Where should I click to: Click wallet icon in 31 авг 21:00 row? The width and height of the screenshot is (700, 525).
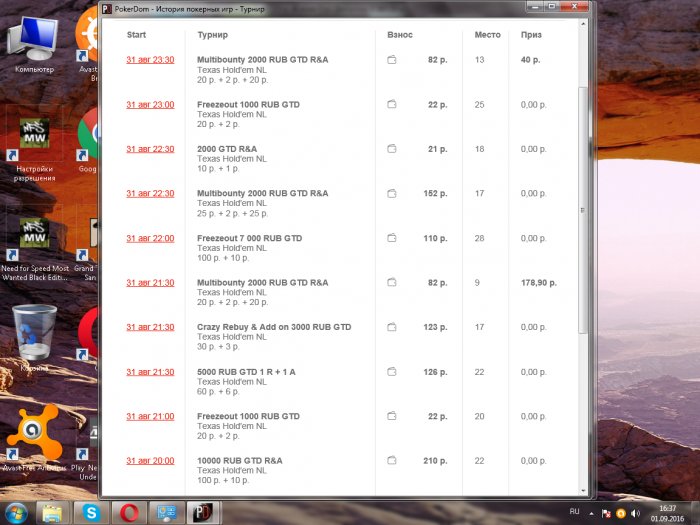click(392, 416)
